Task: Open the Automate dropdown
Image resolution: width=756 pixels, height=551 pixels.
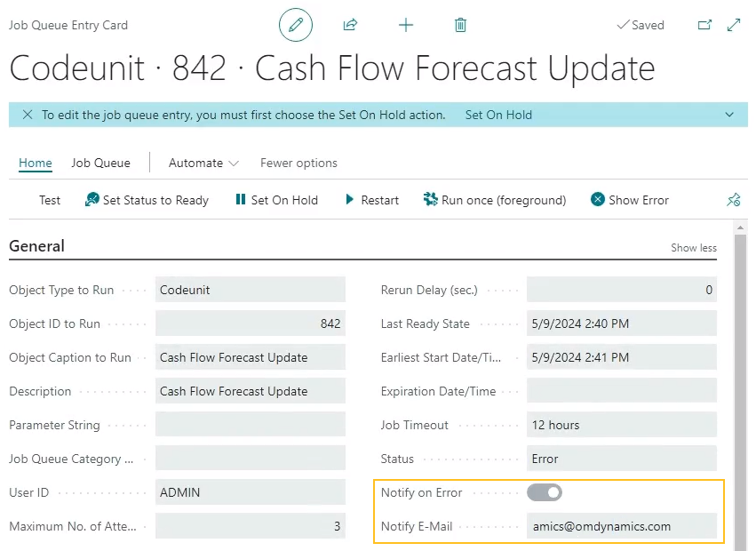Action: pyautogui.click(x=203, y=163)
